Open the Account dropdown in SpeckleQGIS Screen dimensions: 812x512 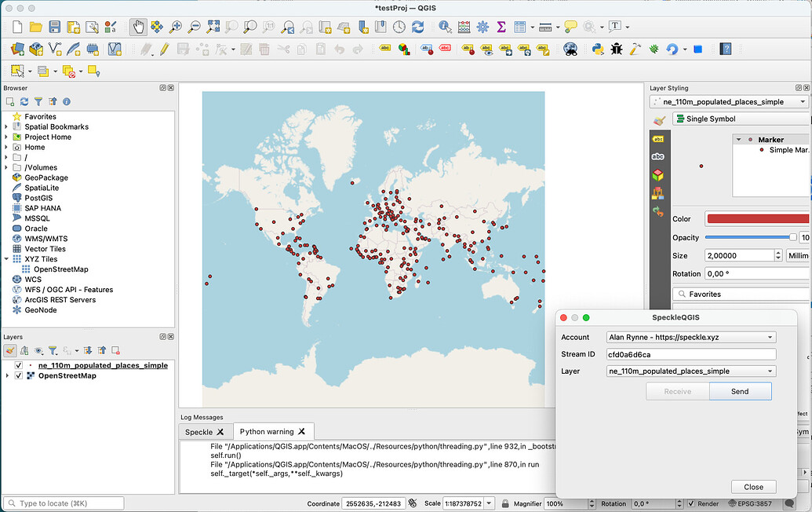[690, 337]
